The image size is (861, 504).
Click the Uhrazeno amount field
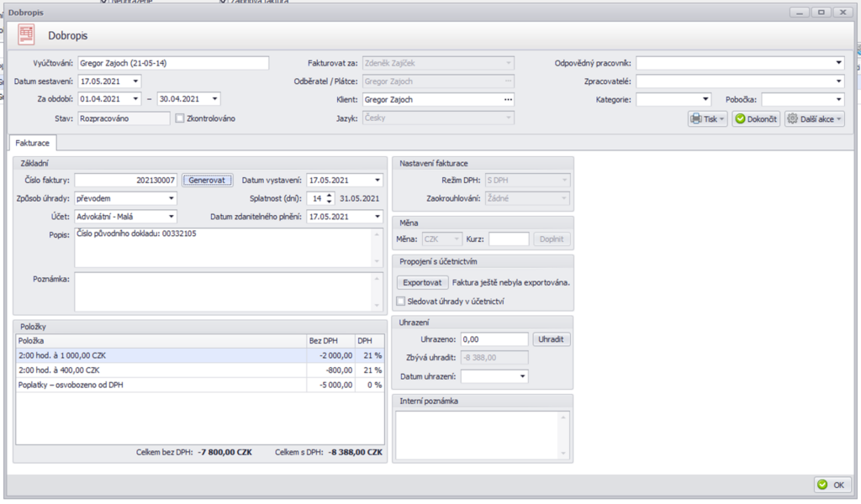click(x=494, y=339)
